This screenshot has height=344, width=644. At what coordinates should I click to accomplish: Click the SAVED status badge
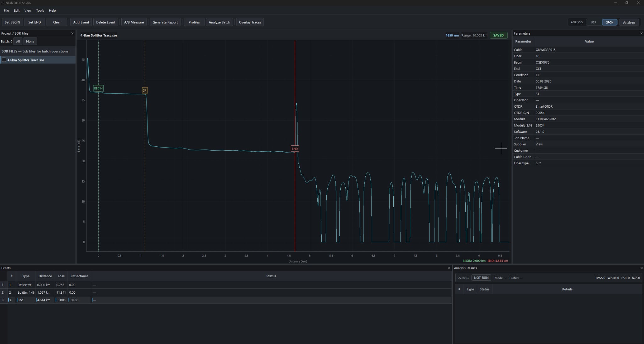498,35
